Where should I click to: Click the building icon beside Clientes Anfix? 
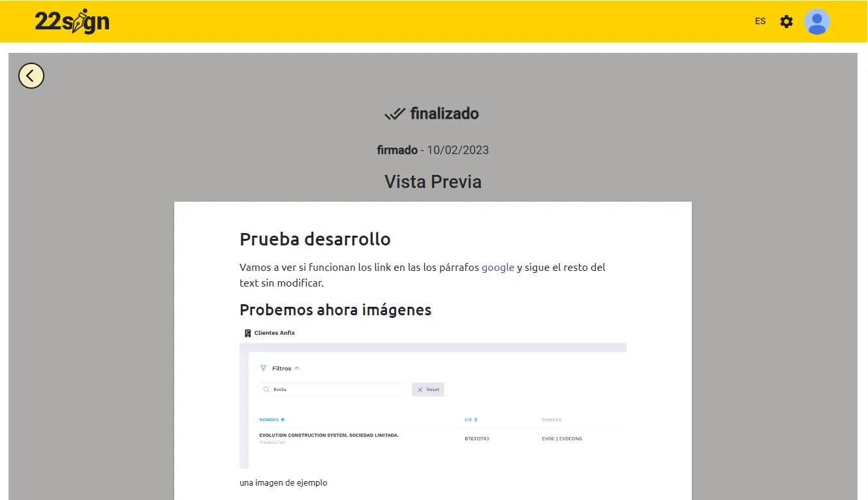coord(247,332)
